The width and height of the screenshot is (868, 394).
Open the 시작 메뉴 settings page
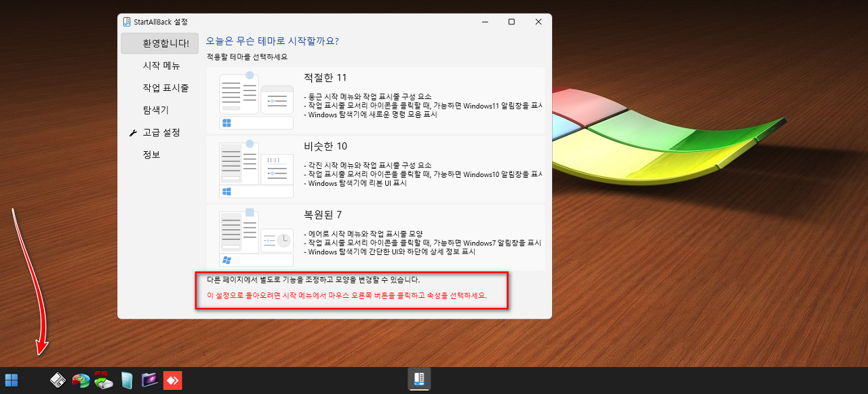tap(160, 66)
